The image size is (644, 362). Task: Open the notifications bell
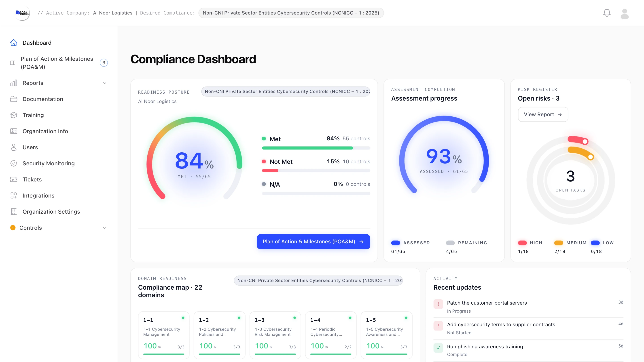607,13
